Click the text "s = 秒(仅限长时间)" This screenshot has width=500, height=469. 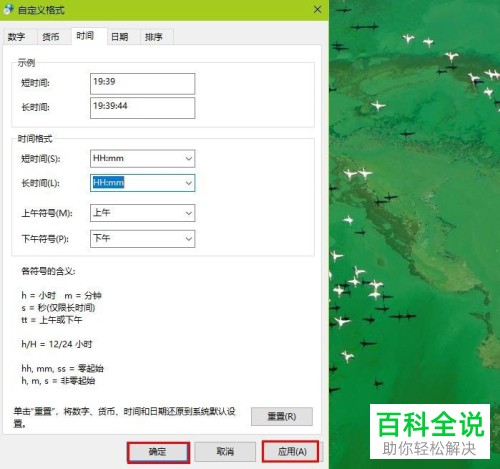(x=58, y=308)
